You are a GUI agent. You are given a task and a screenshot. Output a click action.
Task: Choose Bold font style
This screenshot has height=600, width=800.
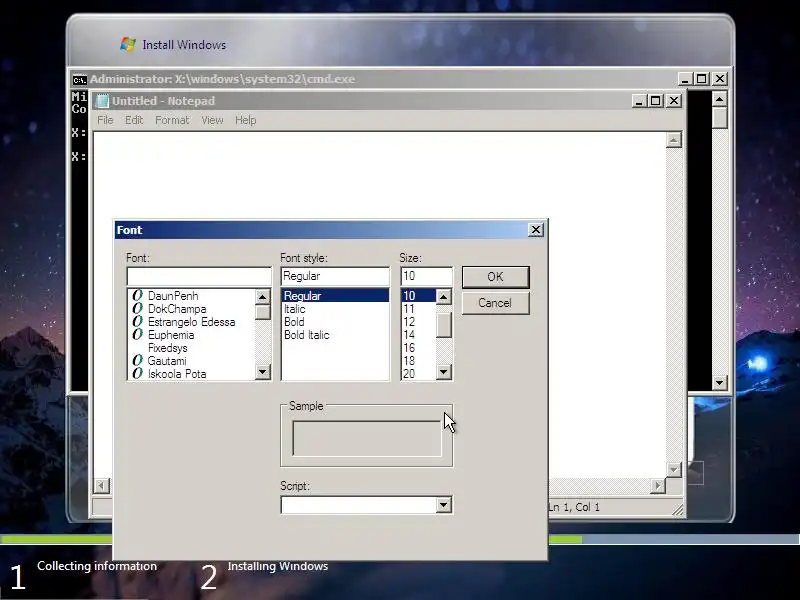point(335,322)
